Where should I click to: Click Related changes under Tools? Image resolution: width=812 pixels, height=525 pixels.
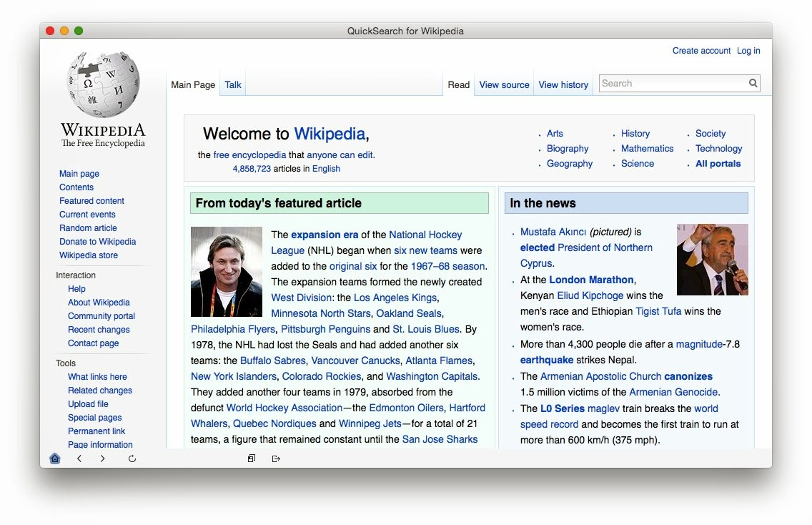point(100,391)
